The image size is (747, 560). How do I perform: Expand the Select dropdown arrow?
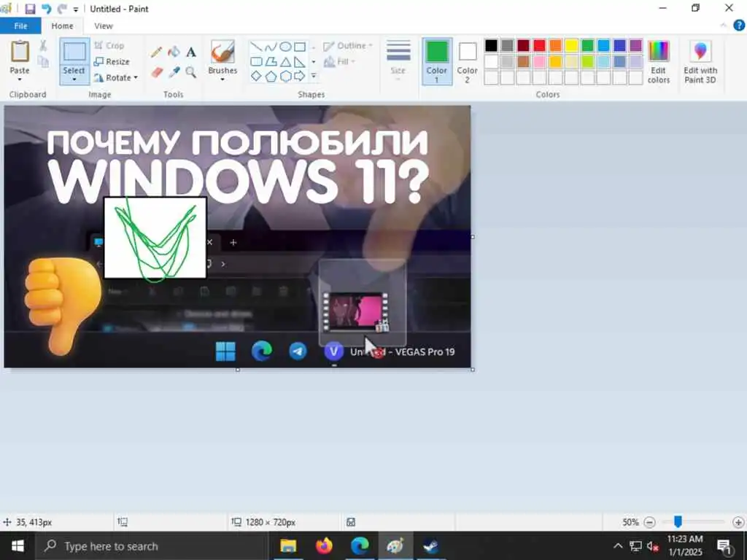tap(74, 79)
